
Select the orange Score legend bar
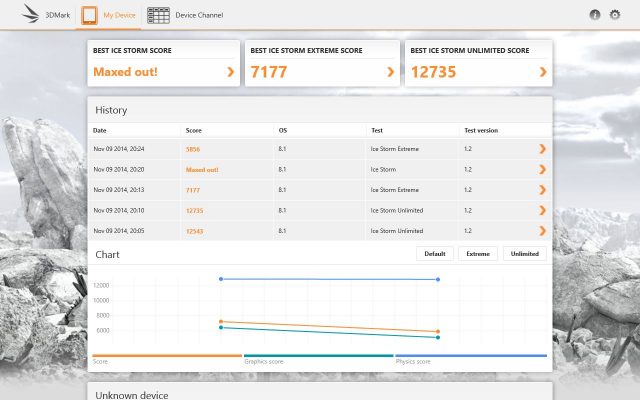[x=167, y=356]
